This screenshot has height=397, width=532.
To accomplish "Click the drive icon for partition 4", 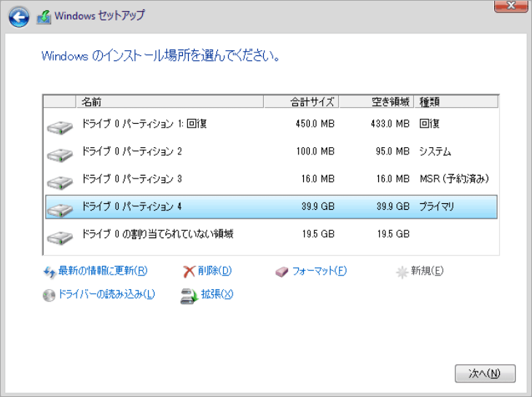I will (x=60, y=210).
